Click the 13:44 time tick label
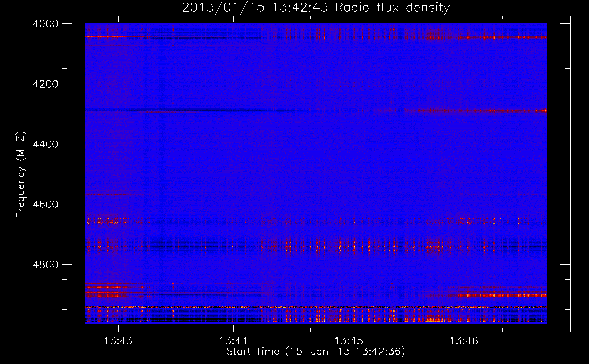 tap(233, 341)
